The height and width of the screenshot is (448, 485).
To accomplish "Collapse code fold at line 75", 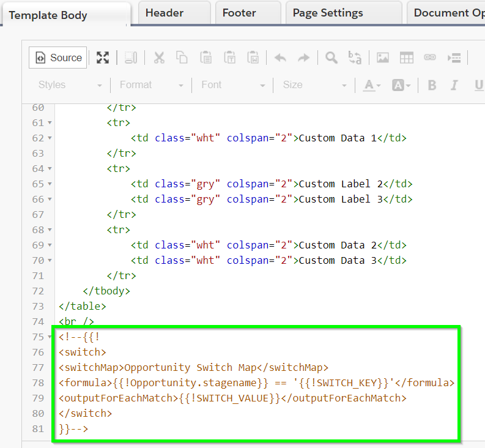I will point(50,337).
